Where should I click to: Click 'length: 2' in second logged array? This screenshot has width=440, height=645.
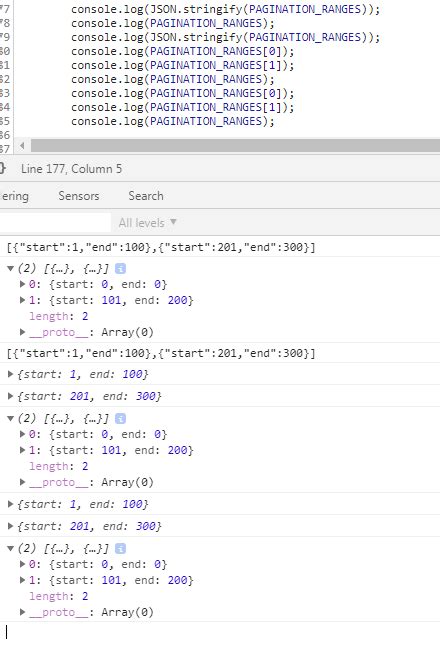tap(58, 466)
